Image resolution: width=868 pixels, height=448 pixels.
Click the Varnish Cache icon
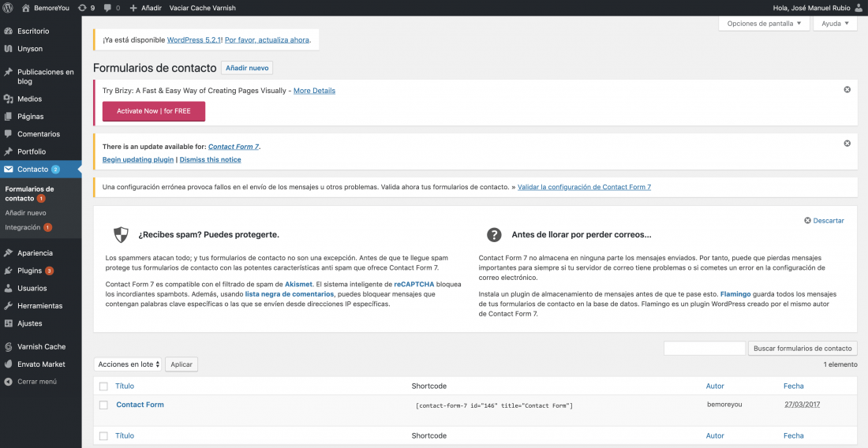pyautogui.click(x=9, y=347)
